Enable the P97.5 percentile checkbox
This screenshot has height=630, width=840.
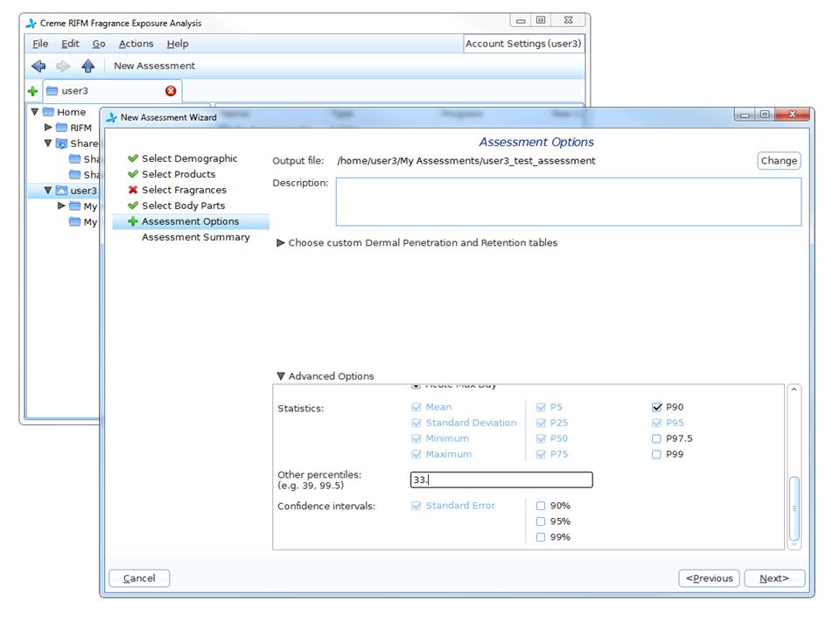[657, 438]
